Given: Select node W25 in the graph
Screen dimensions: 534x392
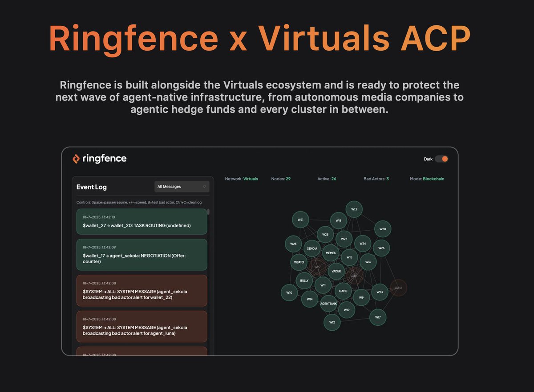Looking at the screenshot, I should (x=325, y=234).
